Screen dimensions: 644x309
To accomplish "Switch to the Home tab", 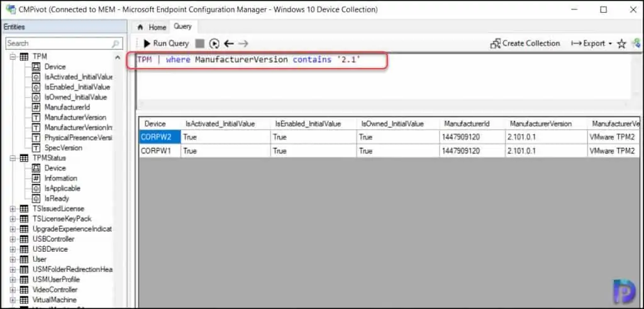I will click(152, 28).
